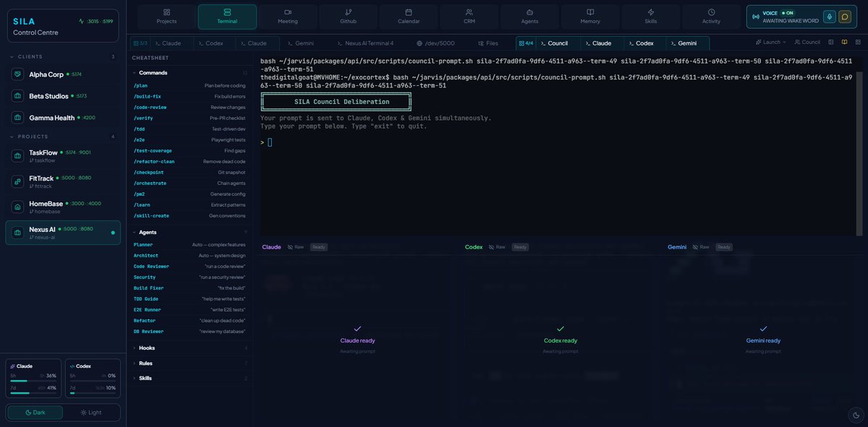Switch theme to Dark mode

35,412
